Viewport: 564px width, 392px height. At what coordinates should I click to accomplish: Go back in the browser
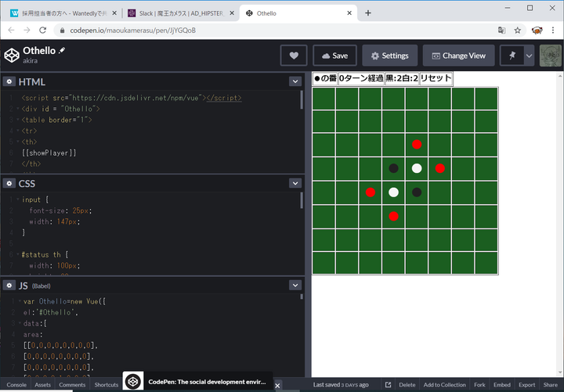[x=11, y=31]
